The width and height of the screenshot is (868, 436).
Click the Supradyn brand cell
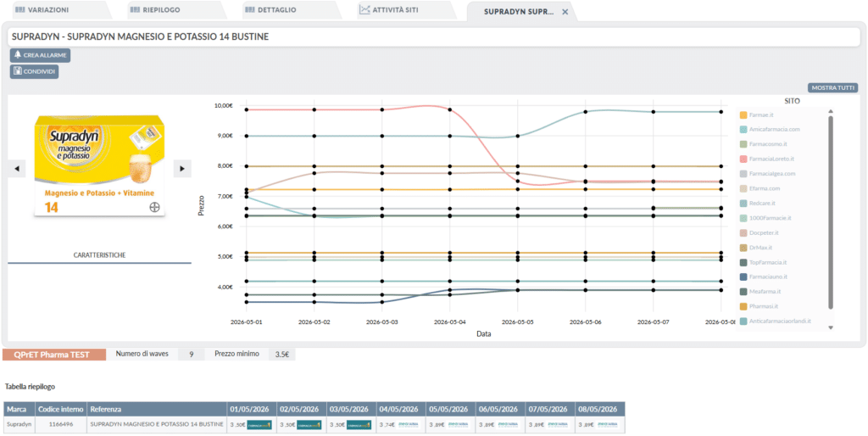19,424
